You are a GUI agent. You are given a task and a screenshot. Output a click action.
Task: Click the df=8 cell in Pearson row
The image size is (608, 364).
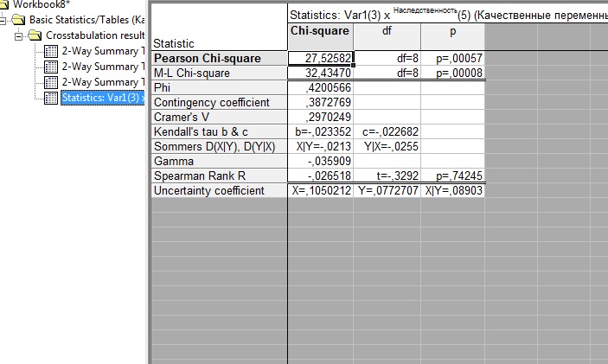(x=387, y=58)
